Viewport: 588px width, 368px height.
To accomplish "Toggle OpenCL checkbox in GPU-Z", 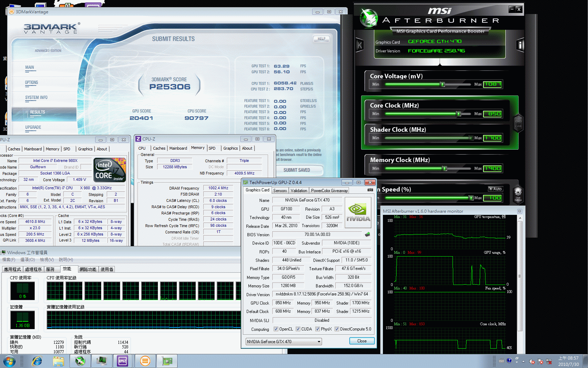I will tap(276, 329).
